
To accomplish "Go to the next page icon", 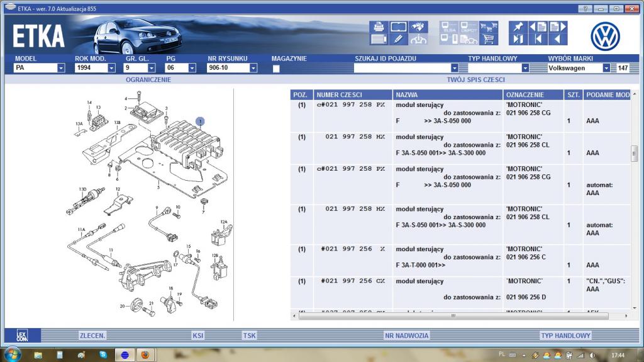I will coord(558,27).
